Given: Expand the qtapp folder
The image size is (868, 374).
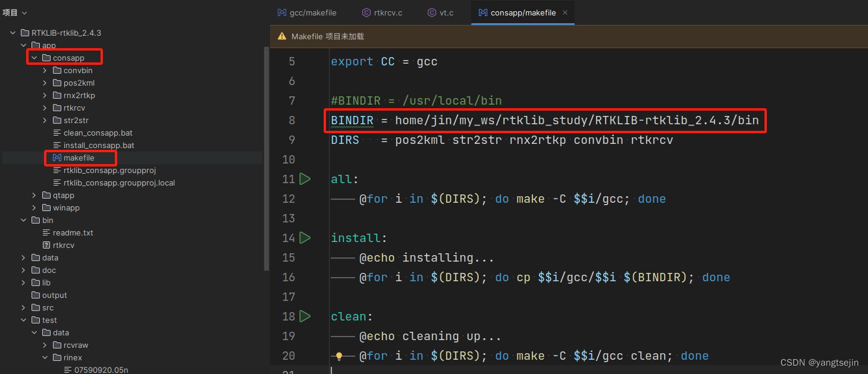Looking at the screenshot, I should (x=33, y=195).
